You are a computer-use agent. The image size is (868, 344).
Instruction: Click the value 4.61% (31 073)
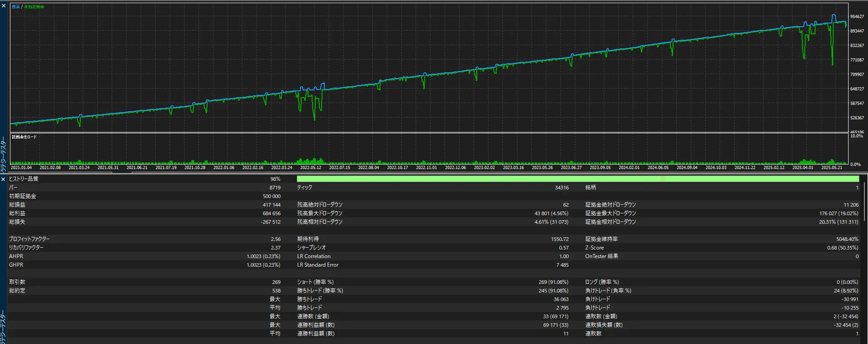(x=551, y=222)
